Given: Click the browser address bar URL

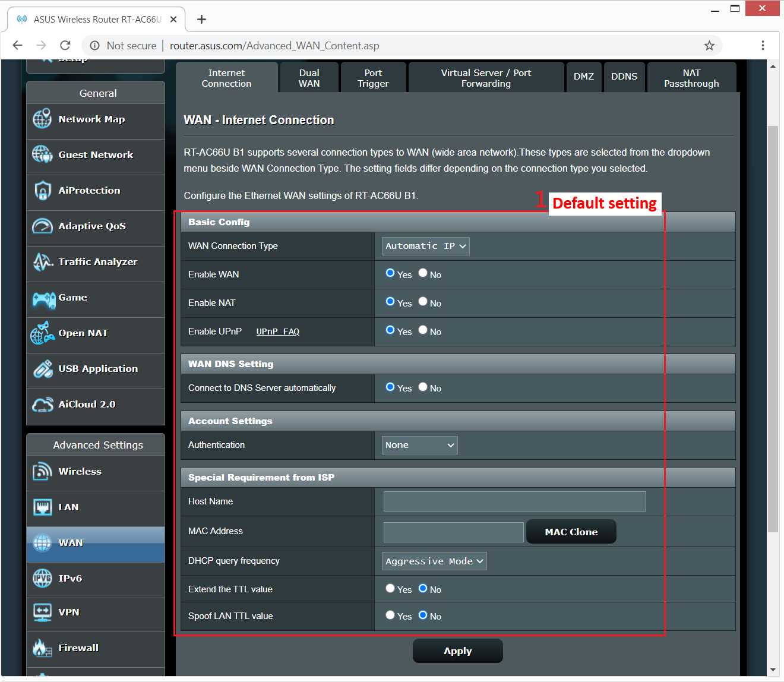Looking at the screenshot, I should 274,46.
